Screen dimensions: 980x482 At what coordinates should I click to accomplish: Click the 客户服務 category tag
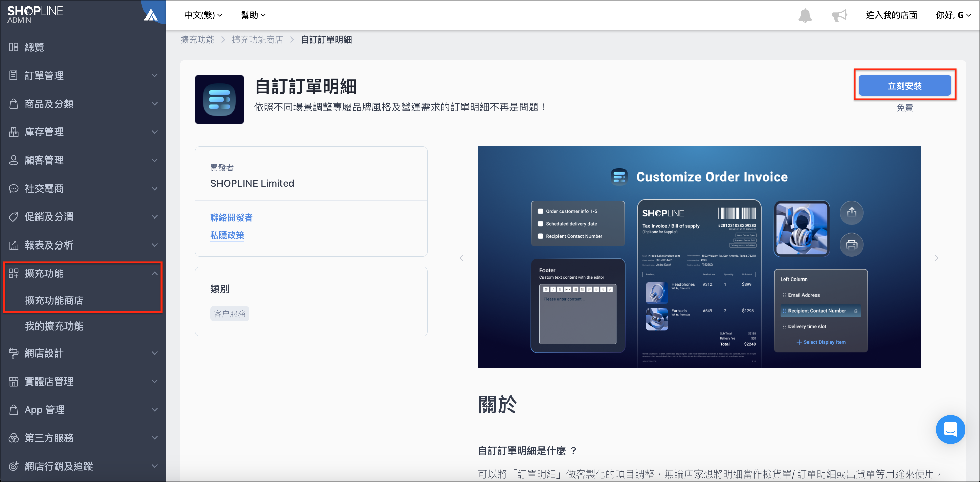[x=230, y=314]
